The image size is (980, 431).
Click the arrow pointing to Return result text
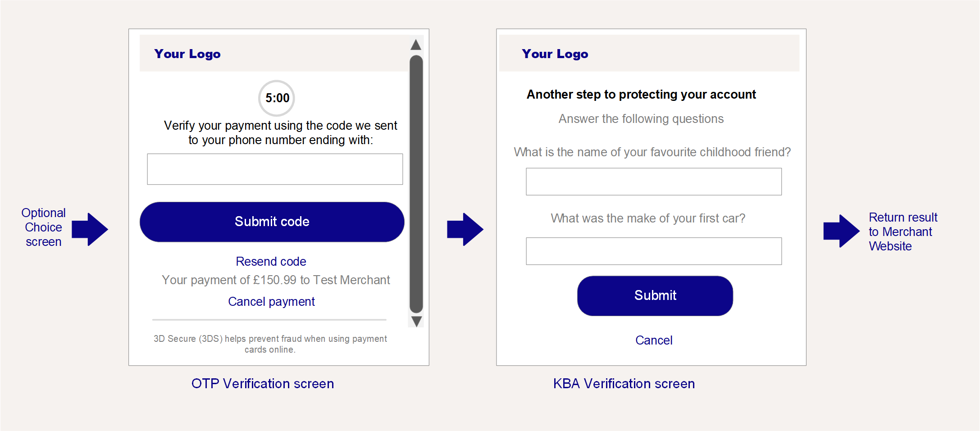(x=842, y=231)
